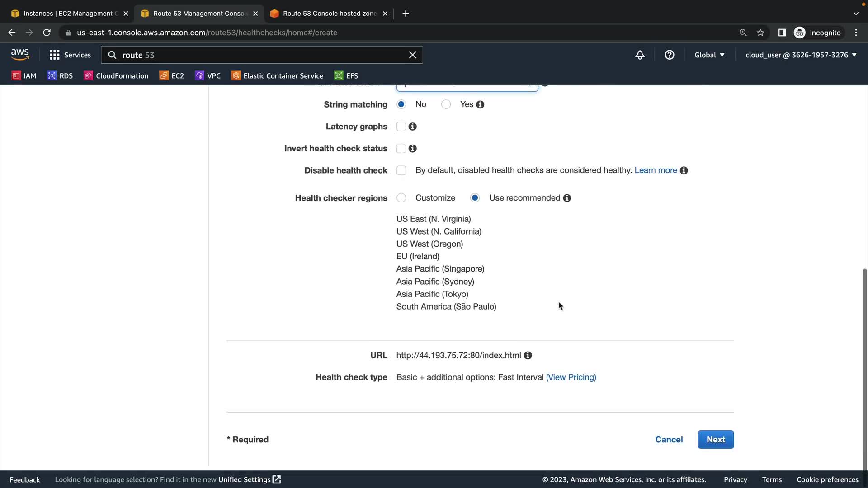Open the View Pricing link
The image size is (868, 488).
571,377
